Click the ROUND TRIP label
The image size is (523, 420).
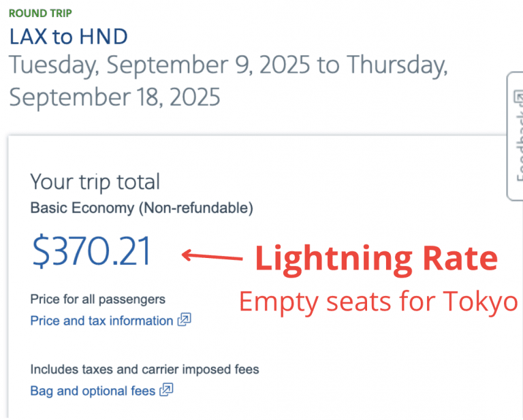click(40, 13)
